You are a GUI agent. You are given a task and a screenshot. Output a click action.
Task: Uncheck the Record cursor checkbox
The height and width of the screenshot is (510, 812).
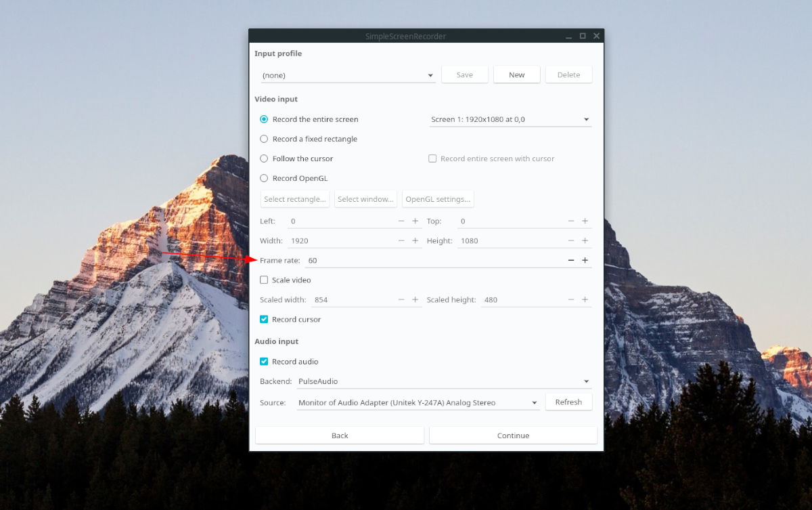(x=264, y=319)
